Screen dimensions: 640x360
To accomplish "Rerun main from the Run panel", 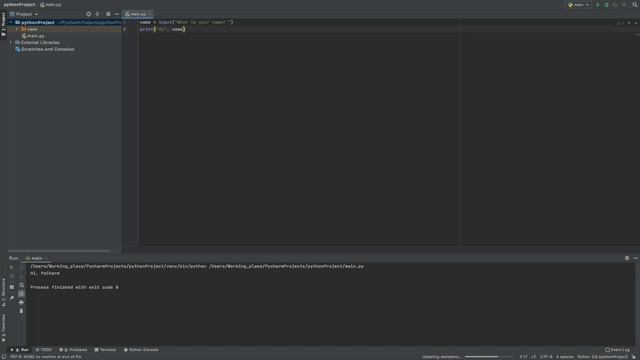I will click(11, 267).
